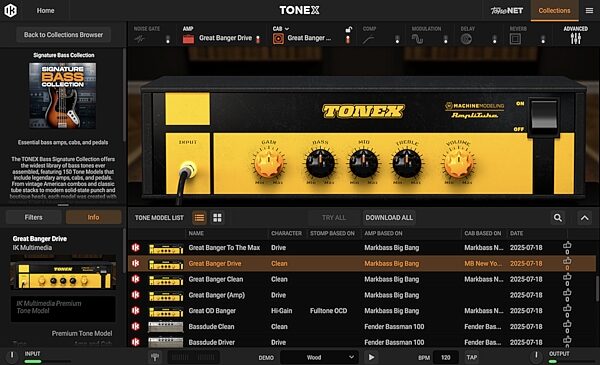Collapse the tone model list panel
Screen dimensions: 600x365
[x=585, y=218]
